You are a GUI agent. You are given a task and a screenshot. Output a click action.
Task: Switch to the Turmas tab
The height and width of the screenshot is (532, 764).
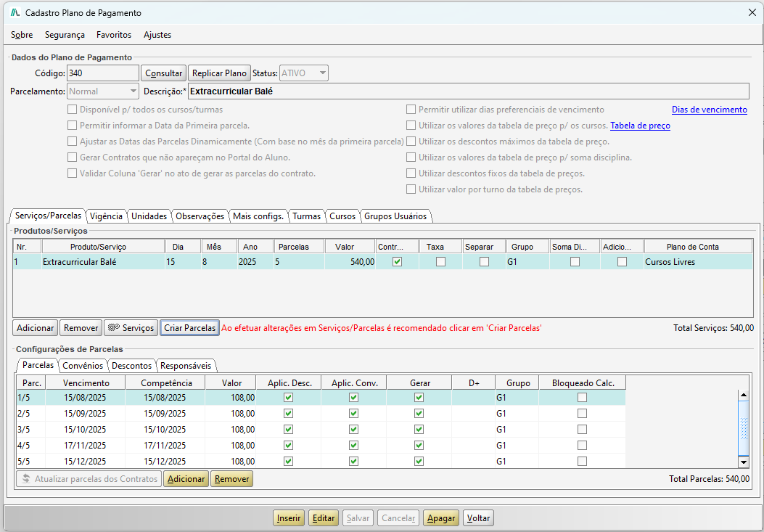[x=306, y=216]
